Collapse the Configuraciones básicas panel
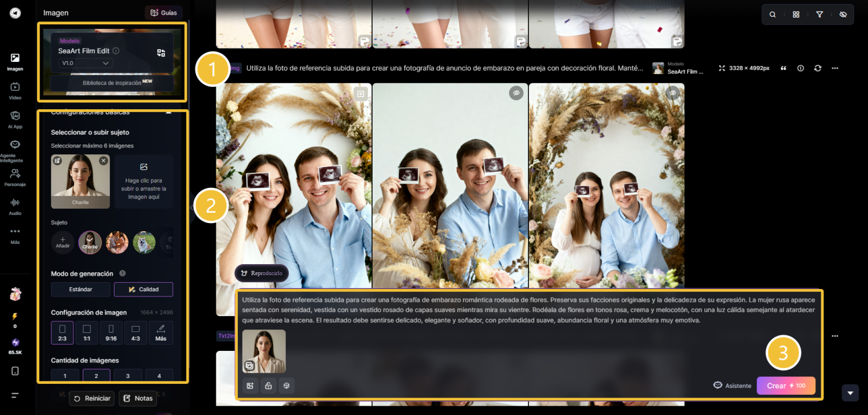868x415 pixels. click(168, 112)
